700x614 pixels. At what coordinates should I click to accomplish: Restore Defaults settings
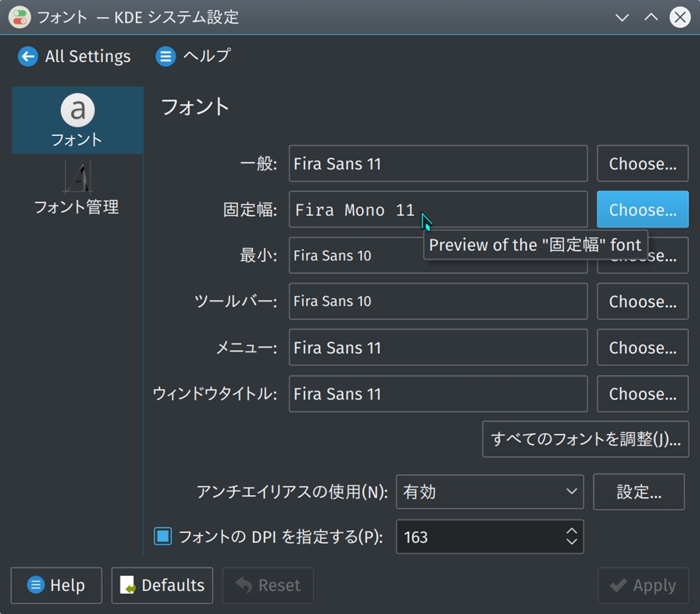point(162,585)
